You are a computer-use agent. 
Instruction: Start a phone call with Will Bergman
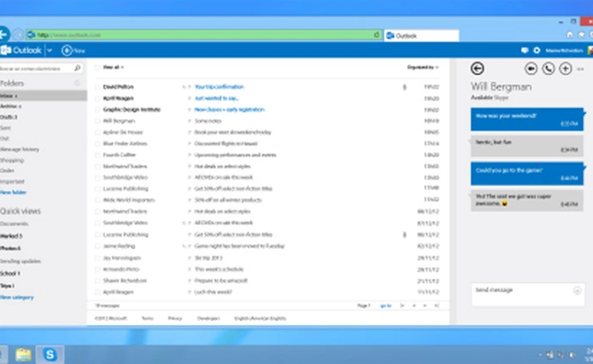pyautogui.click(x=548, y=69)
